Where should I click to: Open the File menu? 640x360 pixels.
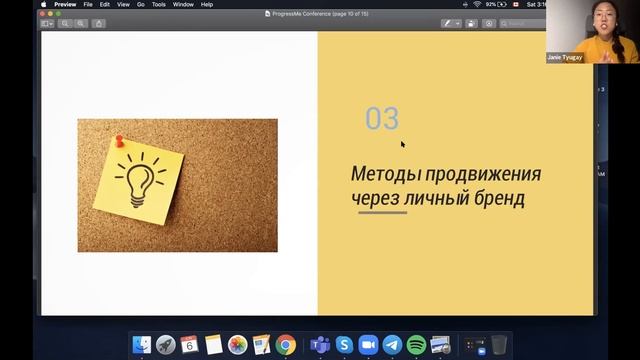pos(88,4)
